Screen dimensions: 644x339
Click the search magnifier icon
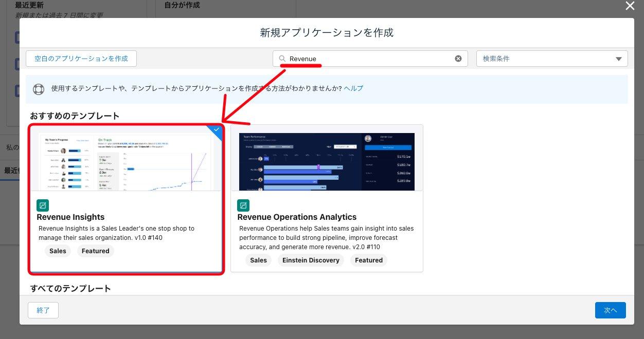coord(282,59)
